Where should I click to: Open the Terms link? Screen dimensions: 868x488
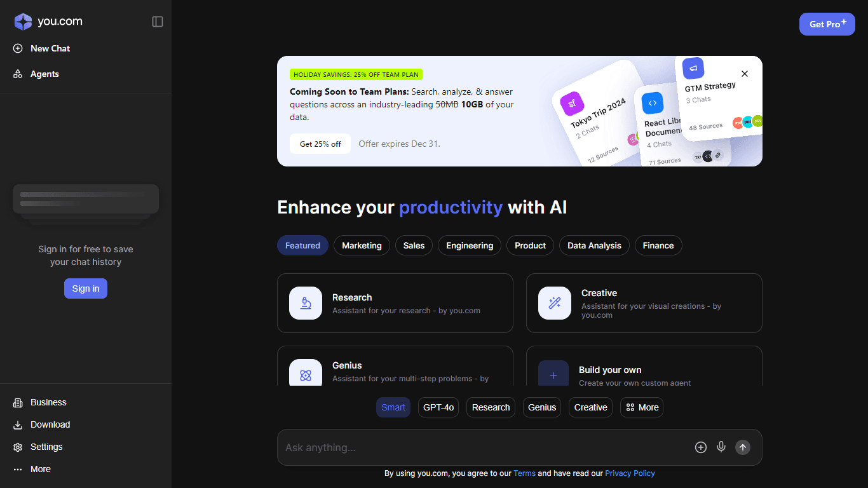tap(524, 473)
